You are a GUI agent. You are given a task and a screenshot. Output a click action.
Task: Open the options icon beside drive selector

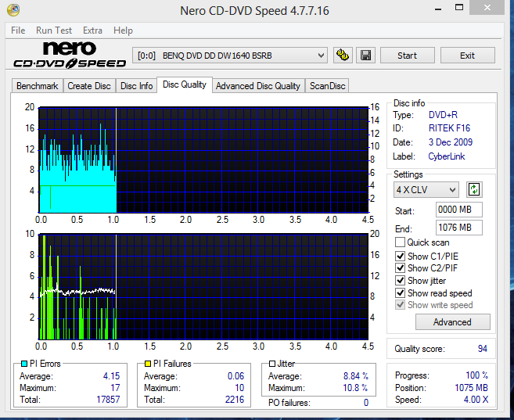coord(343,56)
